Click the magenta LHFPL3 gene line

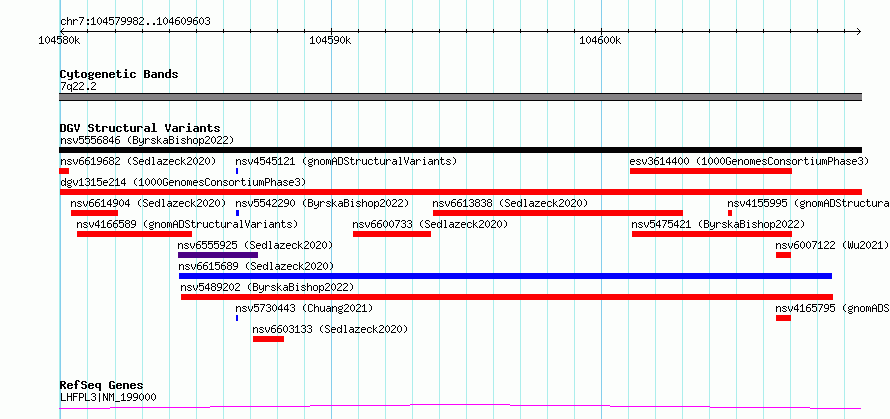click(x=460, y=406)
